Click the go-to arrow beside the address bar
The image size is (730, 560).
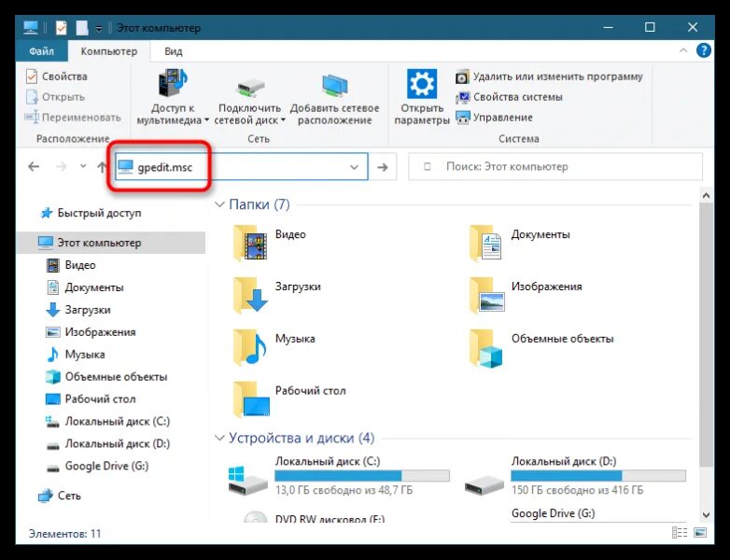(383, 167)
